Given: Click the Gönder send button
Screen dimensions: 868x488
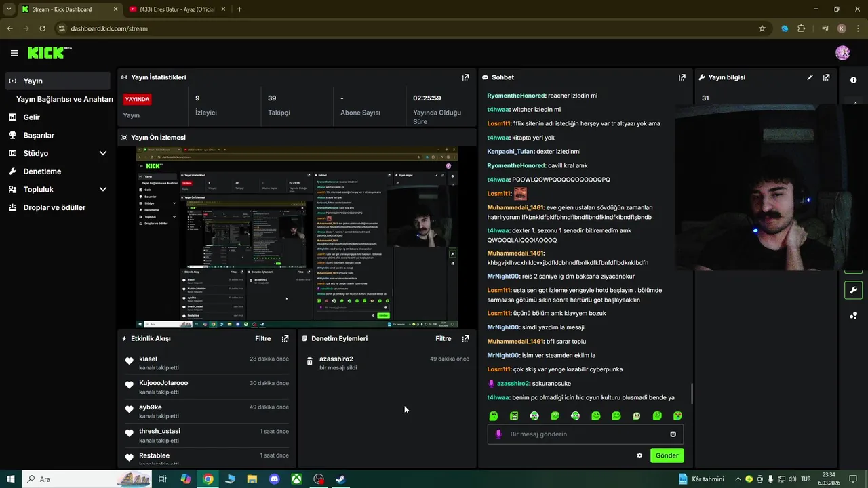Looking at the screenshot, I should point(667,455).
